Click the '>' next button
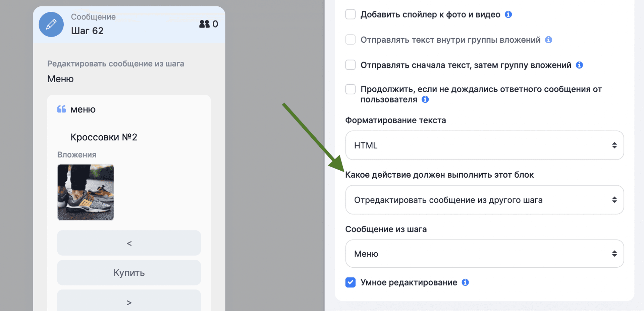The image size is (644, 311). click(x=129, y=302)
